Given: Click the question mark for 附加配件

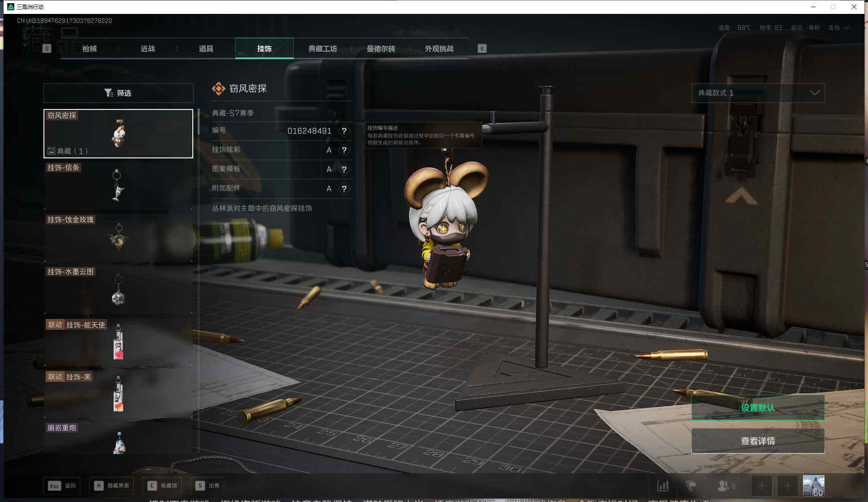Looking at the screenshot, I should click(x=344, y=189).
